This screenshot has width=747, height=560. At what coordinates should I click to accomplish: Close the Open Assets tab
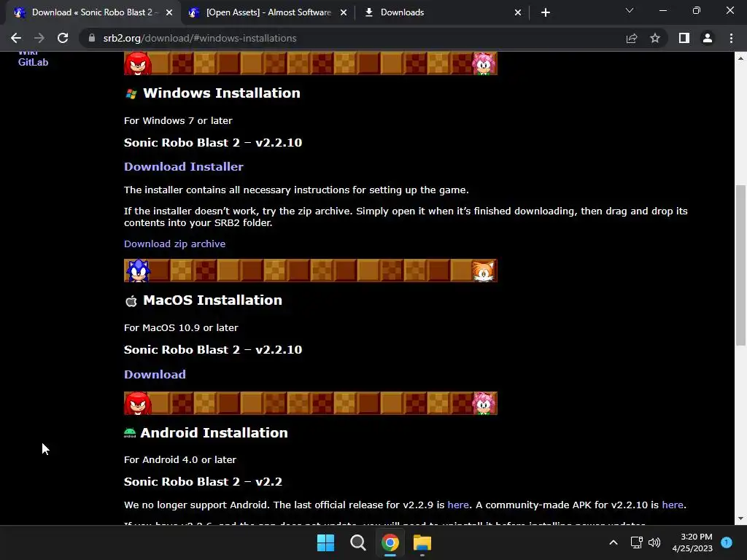(x=344, y=12)
